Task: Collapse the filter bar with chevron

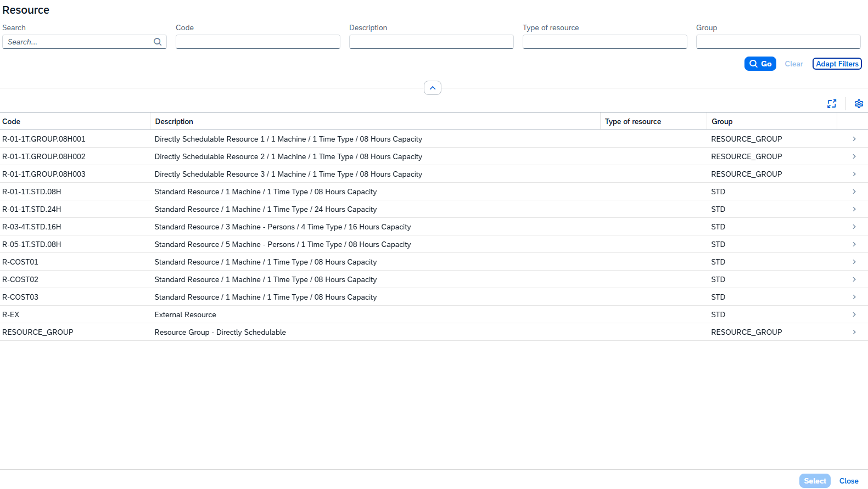Action: click(433, 88)
